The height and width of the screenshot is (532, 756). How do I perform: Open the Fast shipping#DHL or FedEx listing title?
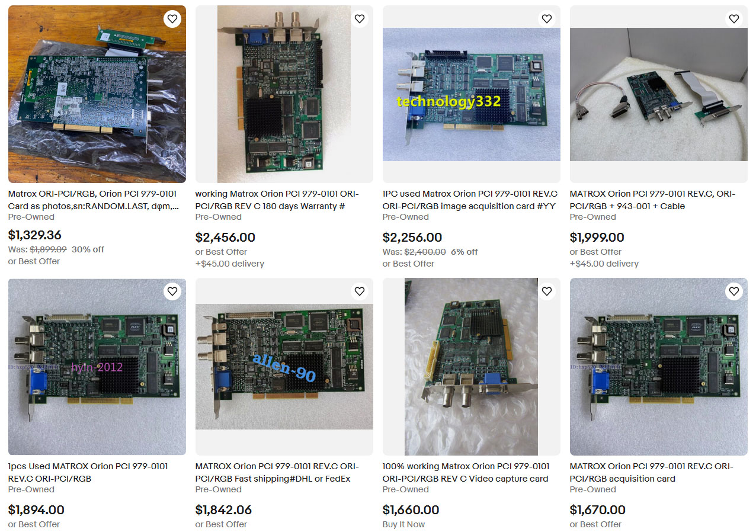coord(277,472)
